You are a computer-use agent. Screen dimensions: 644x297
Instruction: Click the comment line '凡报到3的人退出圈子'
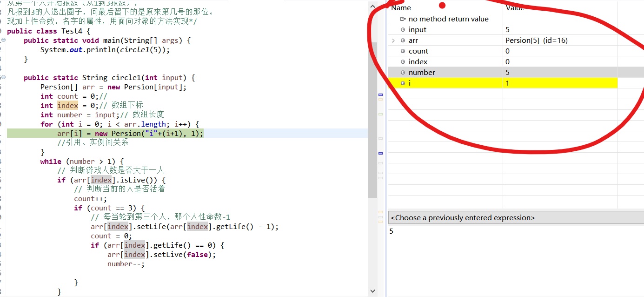pyautogui.click(x=111, y=12)
